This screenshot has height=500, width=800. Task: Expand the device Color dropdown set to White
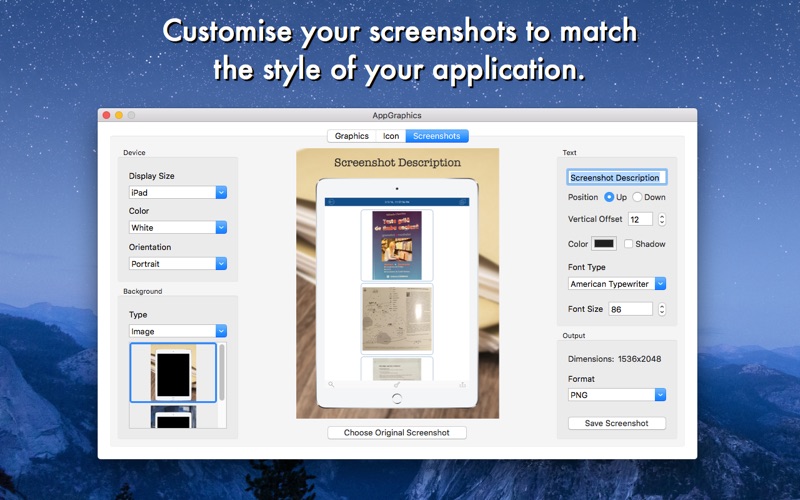point(178,228)
